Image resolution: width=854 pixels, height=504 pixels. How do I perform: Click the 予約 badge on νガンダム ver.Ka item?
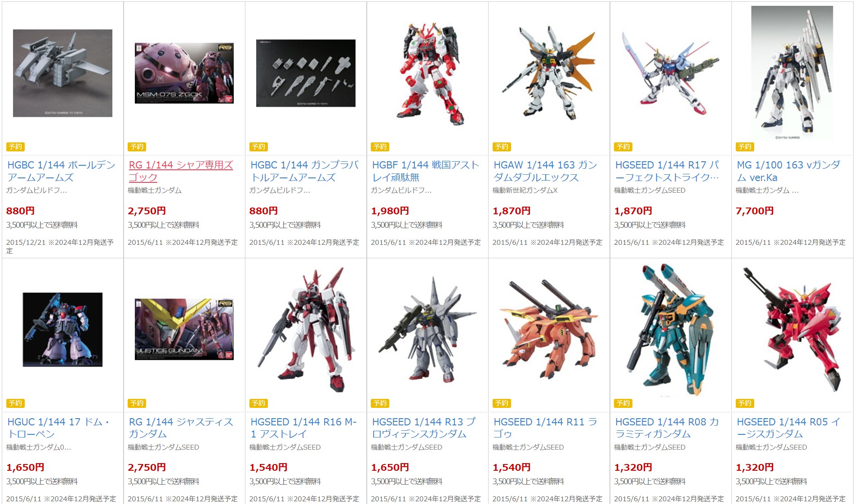745,147
